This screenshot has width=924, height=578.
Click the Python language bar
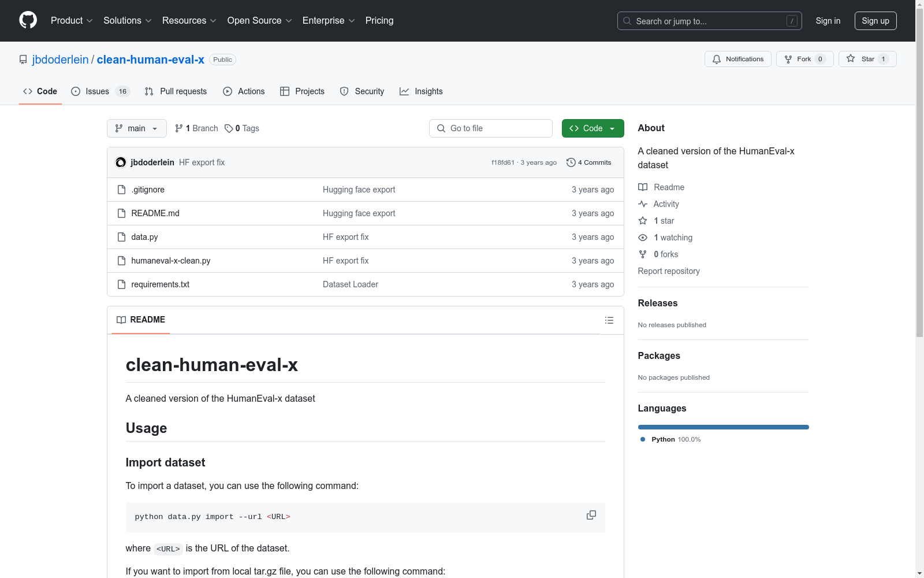tap(724, 427)
